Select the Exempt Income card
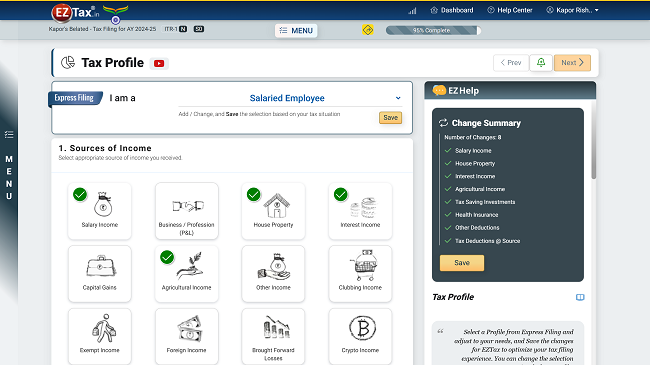 tap(99, 336)
